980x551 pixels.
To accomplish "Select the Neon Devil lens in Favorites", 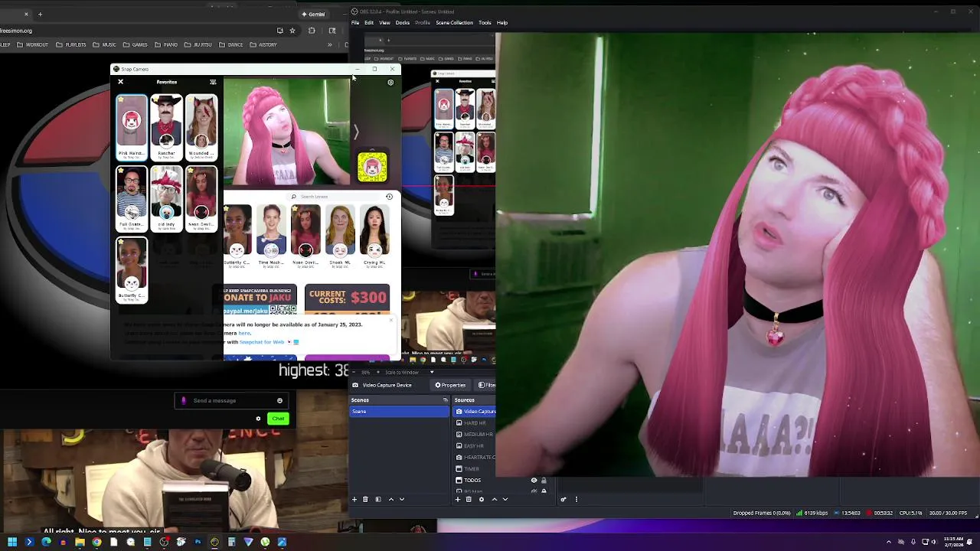I will point(201,198).
